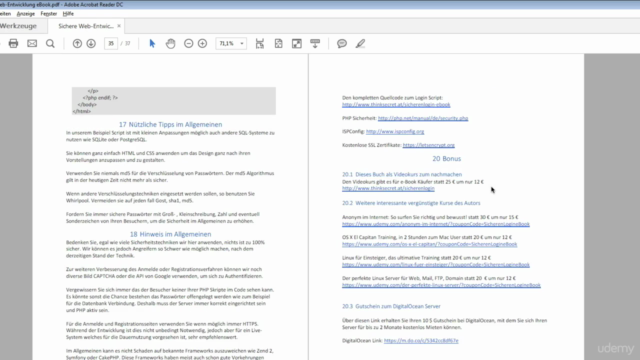Viewport: 640px width, 360px height.
Task: Open the thinksecret.at/sichererlogin Videokurs link
Action: click(x=388, y=188)
